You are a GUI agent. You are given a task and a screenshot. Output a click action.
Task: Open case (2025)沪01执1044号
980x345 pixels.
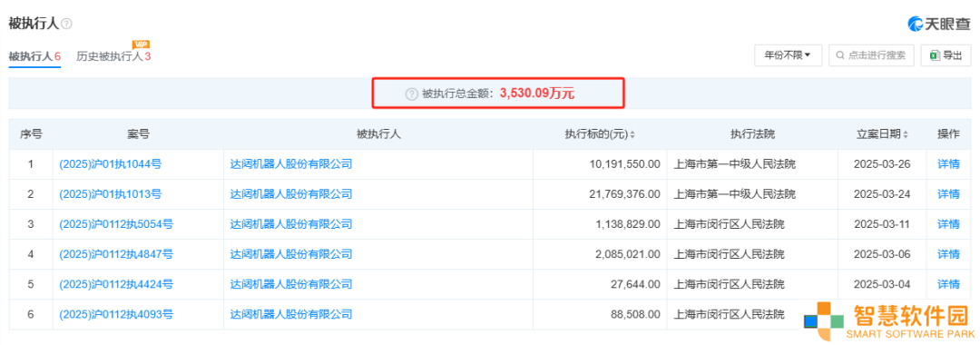(110, 164)
